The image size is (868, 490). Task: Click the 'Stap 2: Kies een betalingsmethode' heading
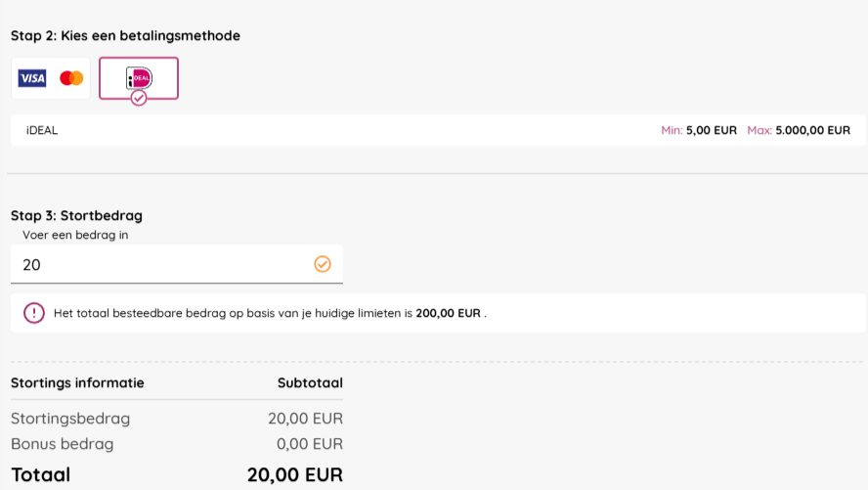coord(125,36)
